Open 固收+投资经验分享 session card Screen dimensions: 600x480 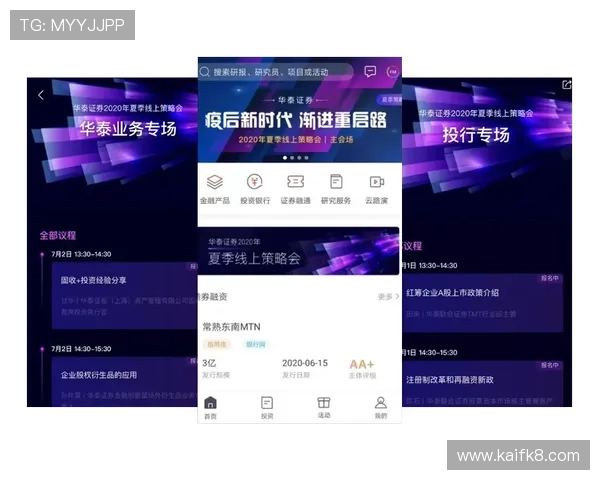click(125, 296)
